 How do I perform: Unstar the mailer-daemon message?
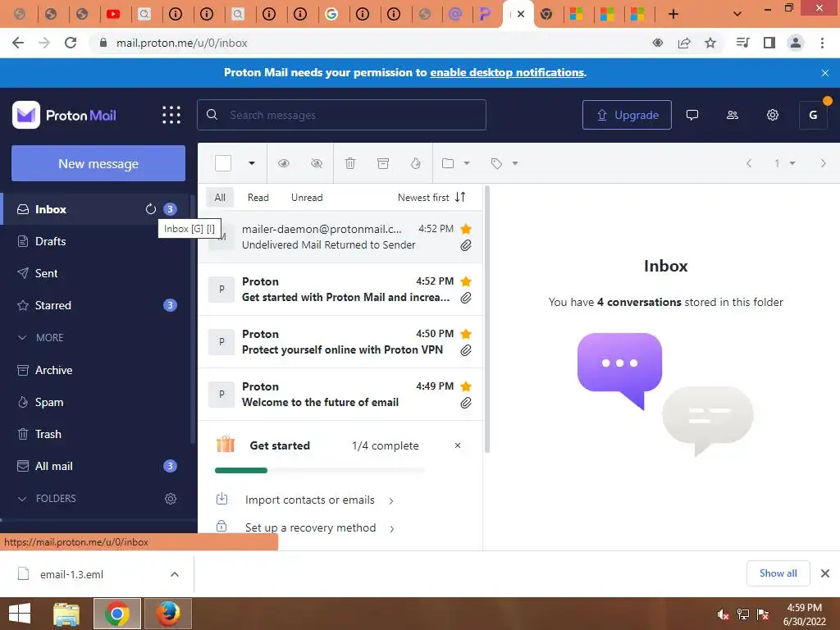pyautogui.click(x=466, y=229)
